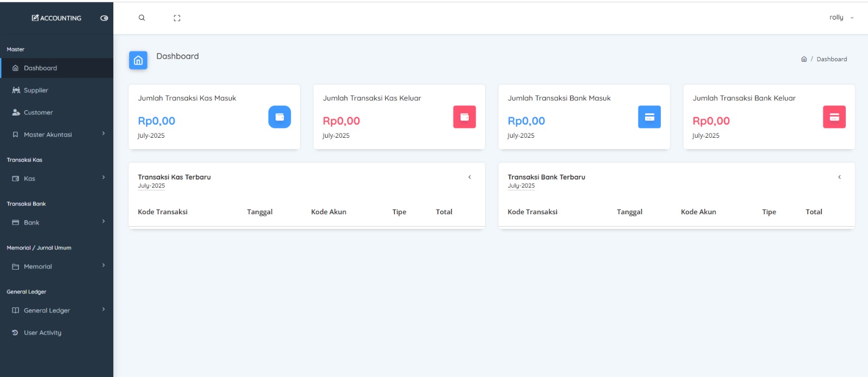The height and width of the screenshot is (377, 868).
Task: Open Dashboard in the sidebar
Action: (x=57, y=68)
